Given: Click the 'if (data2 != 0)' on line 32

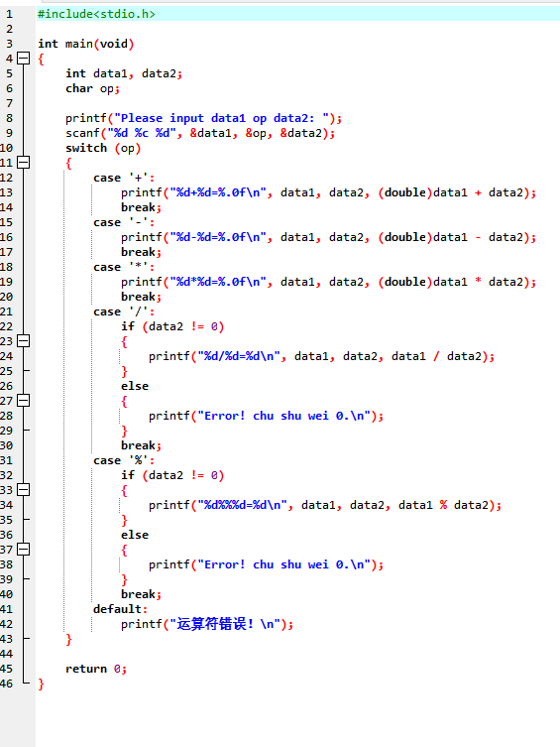Looking at the screenshot, I should [x=172, y=475].
